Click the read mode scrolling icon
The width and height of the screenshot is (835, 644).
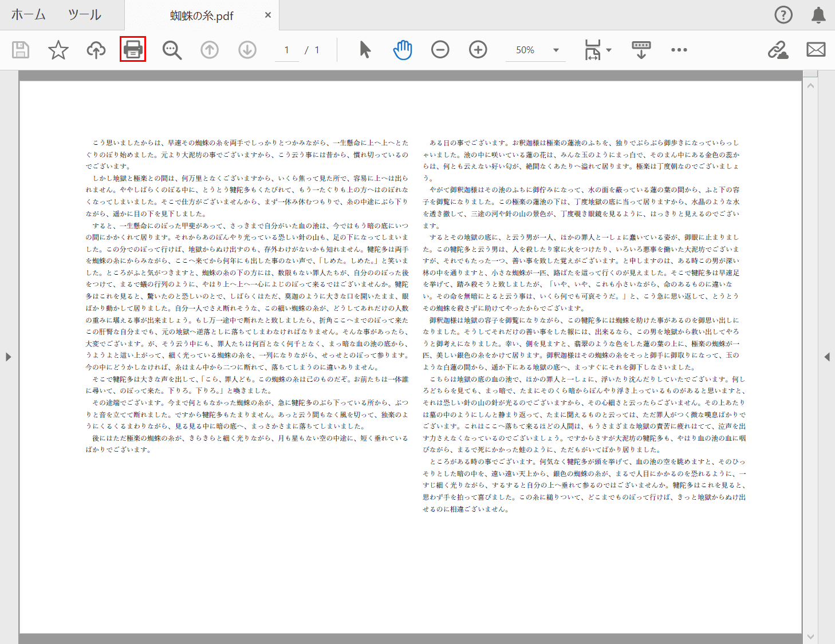click(x=641, y=50)
